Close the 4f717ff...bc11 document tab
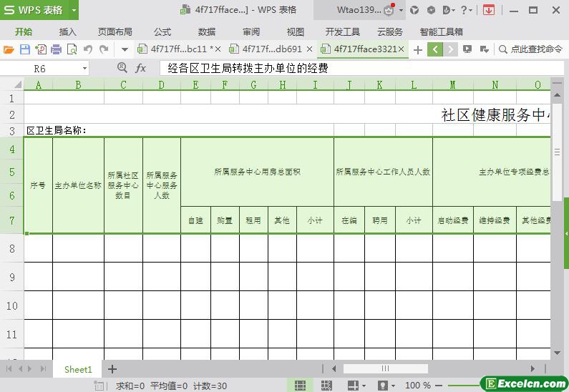This screenshot has width=569, height=392. [218, 49]
